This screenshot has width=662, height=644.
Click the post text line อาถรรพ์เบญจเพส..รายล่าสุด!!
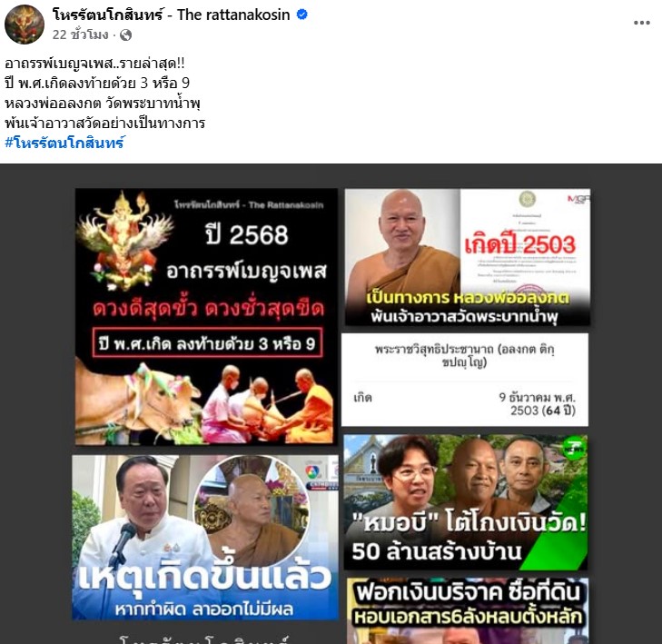coord(94,64)
